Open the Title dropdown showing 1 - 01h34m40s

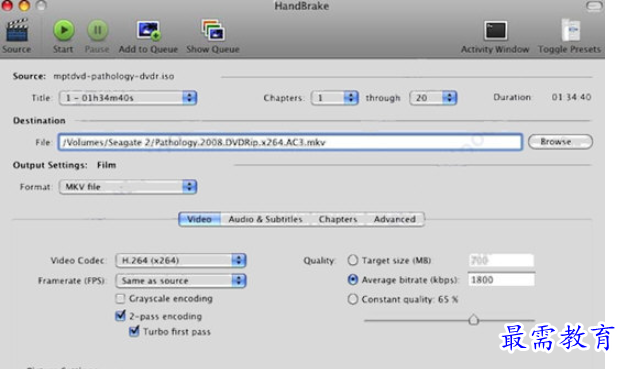tap(128, 98)
